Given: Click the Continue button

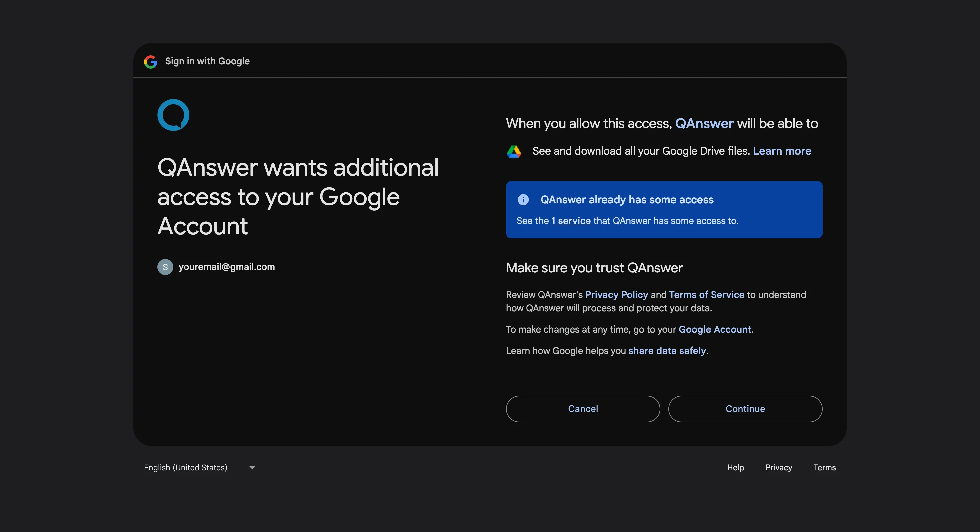Looking at the screenshot, I should 745,409.
